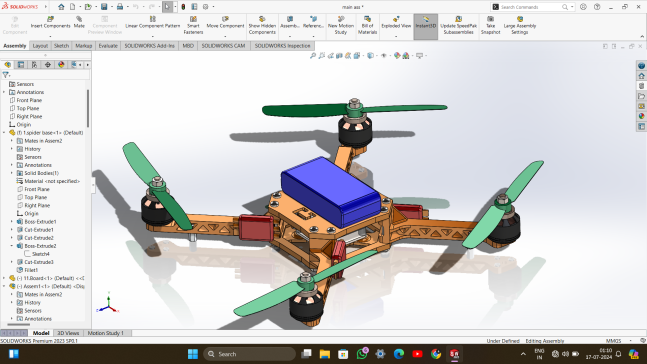Expand Cut-Extrude3 feature

(x=12, y=262)
